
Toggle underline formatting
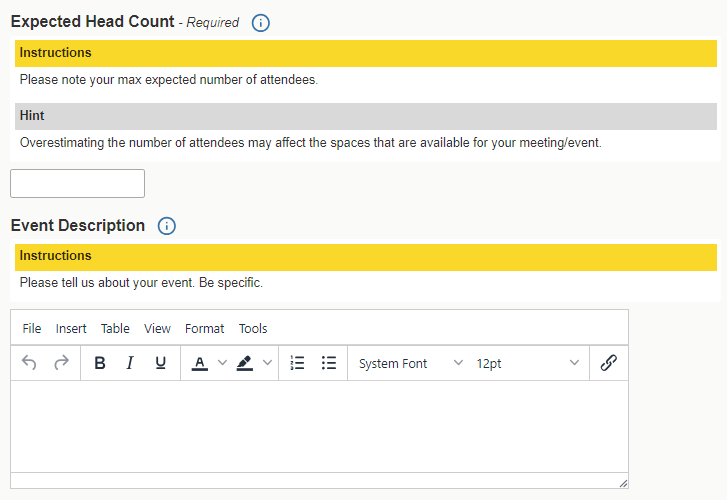pos(160,363)
